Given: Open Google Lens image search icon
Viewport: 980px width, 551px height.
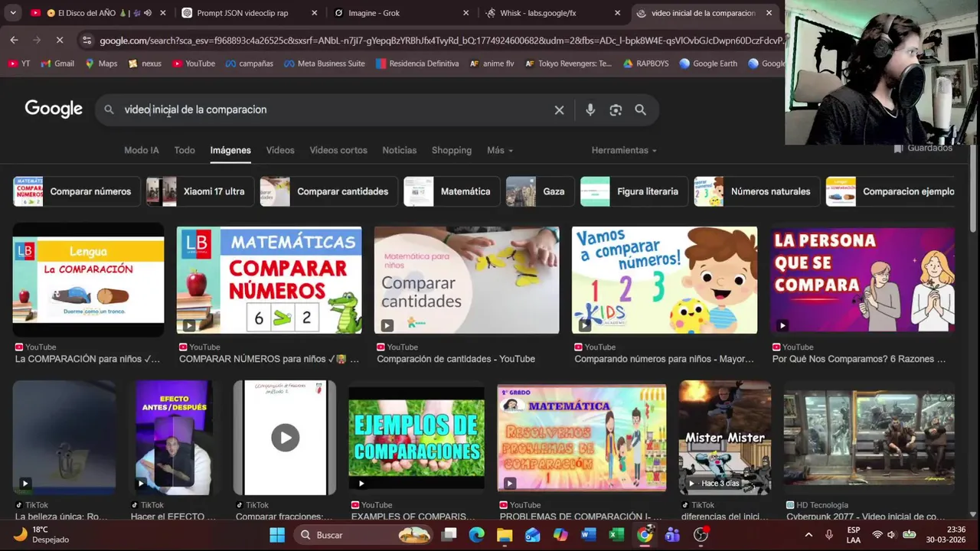Looking at the screenshot, I should tap(616, 110).
